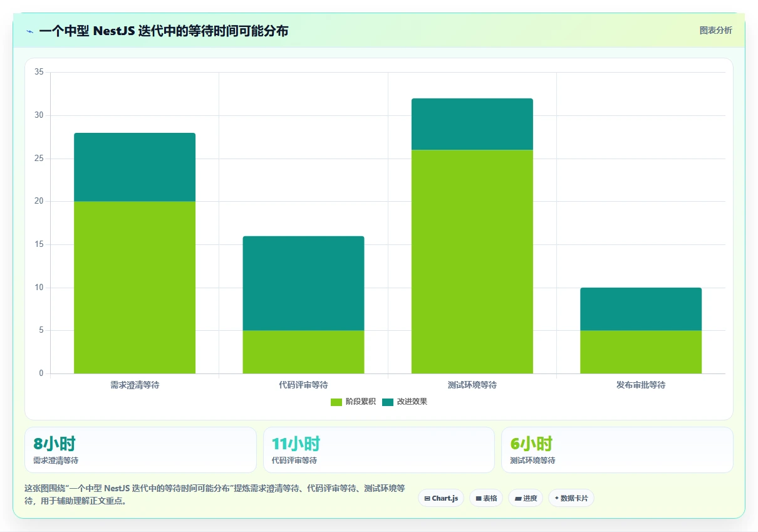The height and width of the screenshot is (532, 758).
Task: Click the 发布审批等待 x-axis label
Action: coord(641,385)
